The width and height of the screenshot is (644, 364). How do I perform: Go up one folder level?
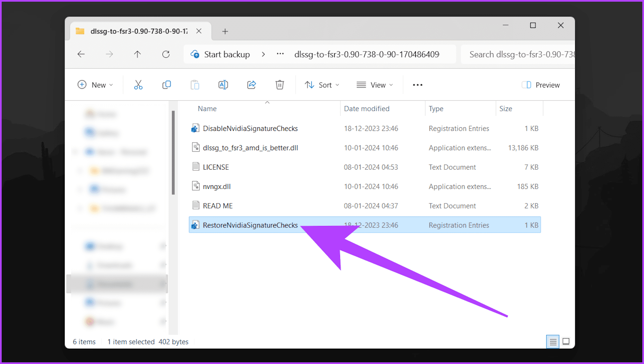click(x=137, y=54)
